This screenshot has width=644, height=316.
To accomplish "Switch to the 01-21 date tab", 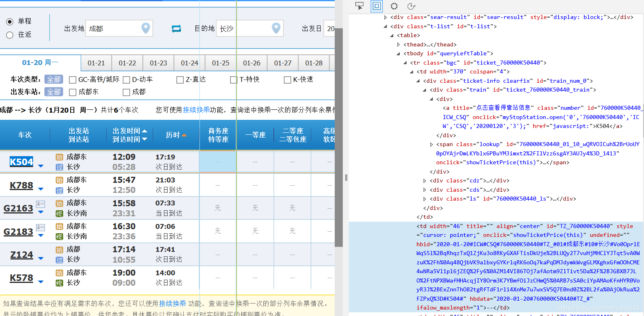I will [96, 63].
